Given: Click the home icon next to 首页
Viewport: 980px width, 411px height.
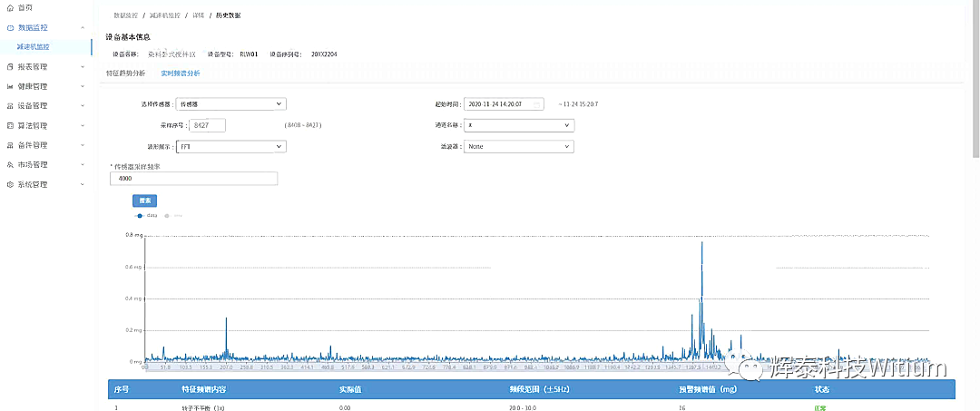Looking at the screenshot, I should 9,7.
